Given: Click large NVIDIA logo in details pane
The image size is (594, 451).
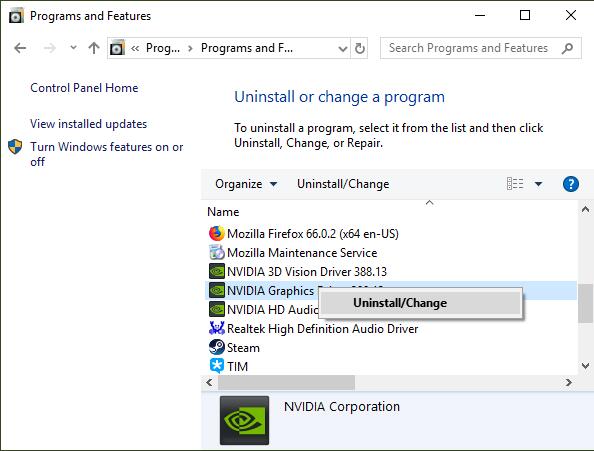Looking at the screenshot, I should click(x=244, y=420).
